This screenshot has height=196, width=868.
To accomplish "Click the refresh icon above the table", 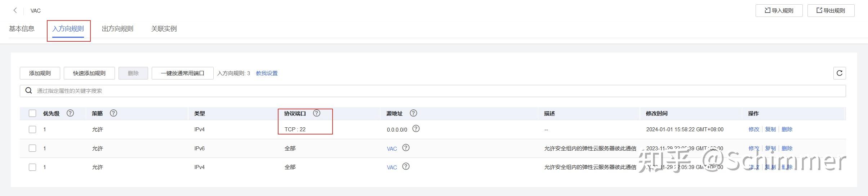I will coord(839,73).
